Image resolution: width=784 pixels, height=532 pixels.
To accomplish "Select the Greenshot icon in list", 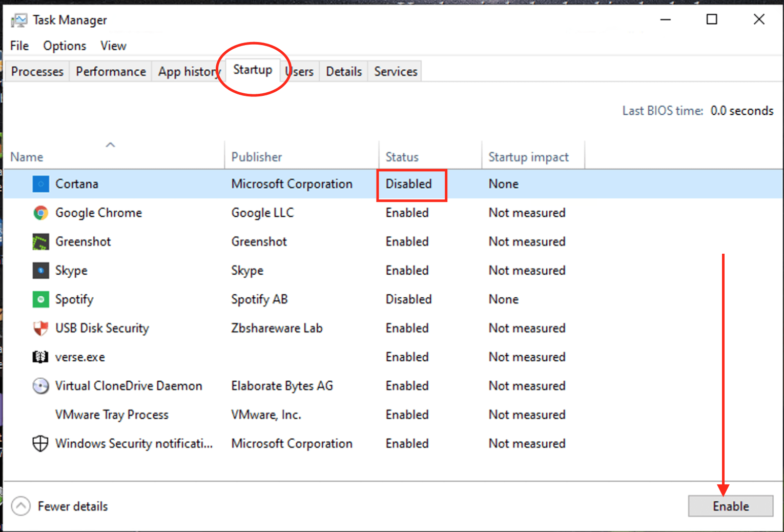I will [x=40, y=241].
